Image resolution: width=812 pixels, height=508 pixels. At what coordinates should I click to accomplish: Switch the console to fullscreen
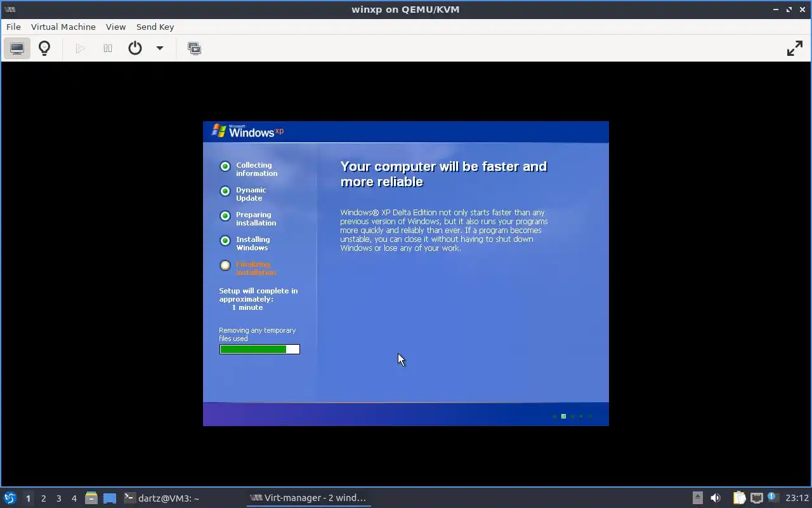pos(795,48)
